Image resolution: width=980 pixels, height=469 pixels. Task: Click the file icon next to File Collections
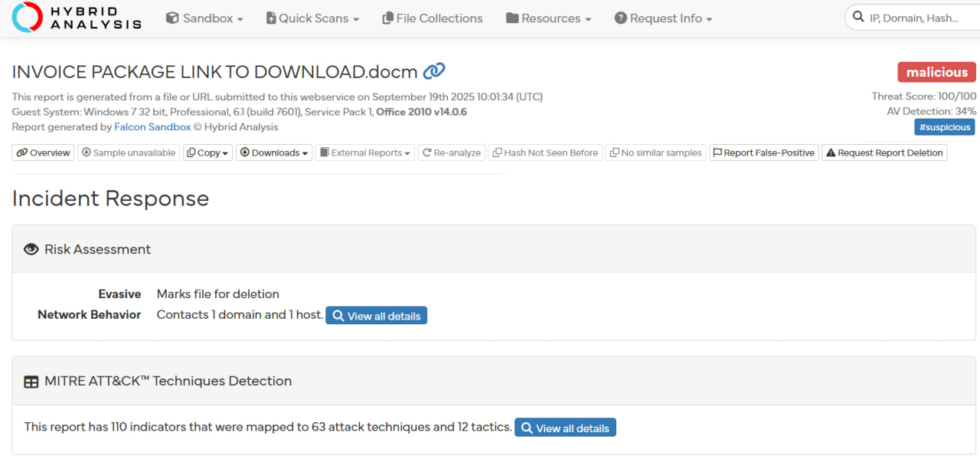tap(388, 18)
